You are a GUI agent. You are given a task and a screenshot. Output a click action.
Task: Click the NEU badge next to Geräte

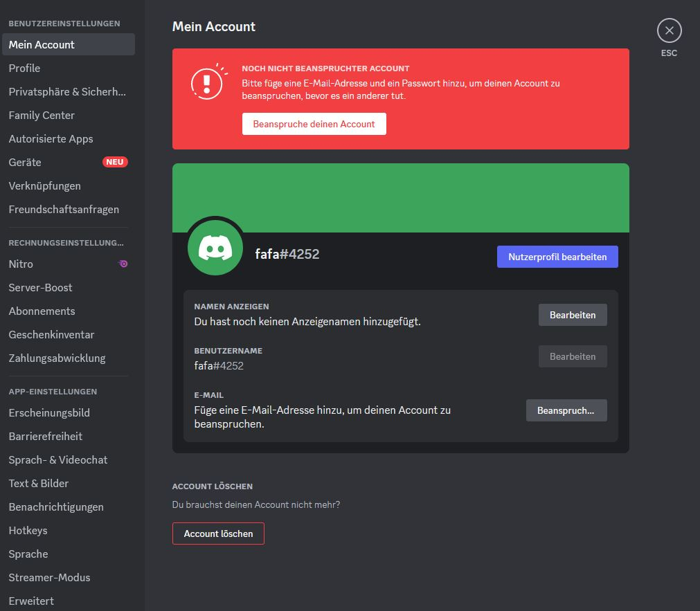[x=115, y=162]
